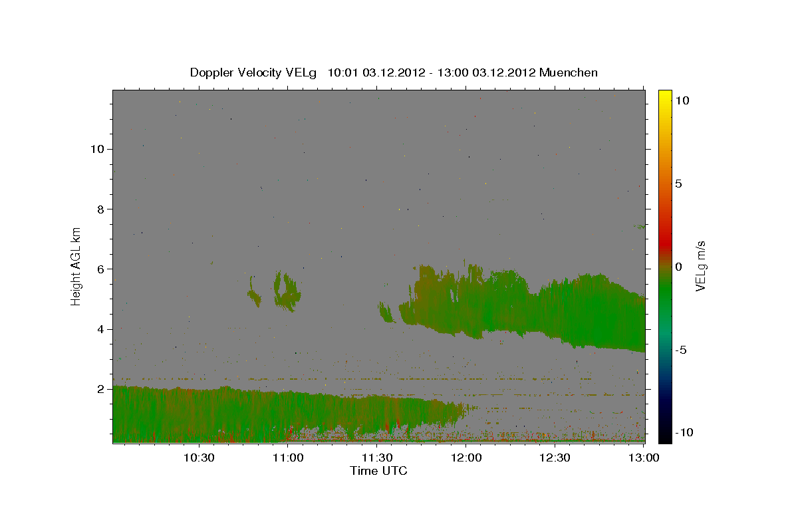Image resolution: width=798 pixels, height=532 pixels.
Task: Click the colorbar value 0
Action: click(679, 267)
